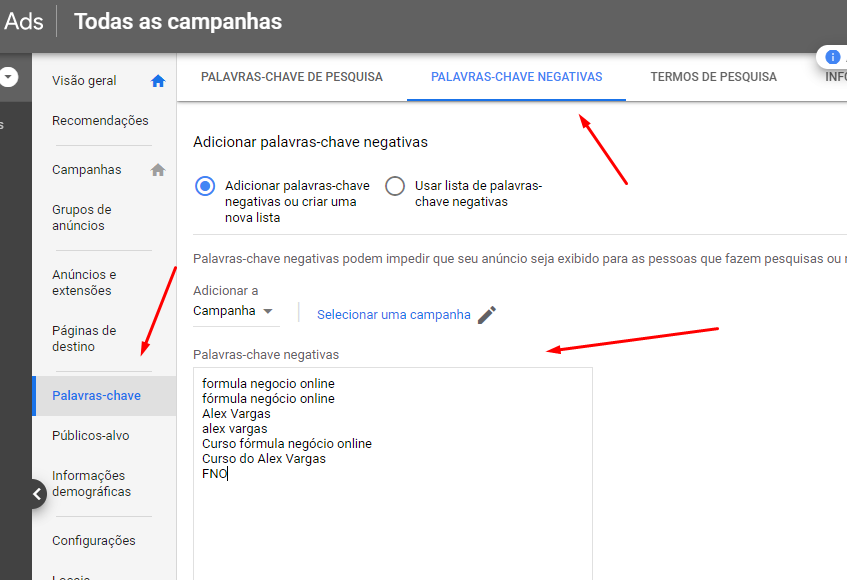The width and height of the screenshot is (847, 580).
Task: Go to Campanhas in the sidebar
Action: pyautogui.click(x=86, y=170)
